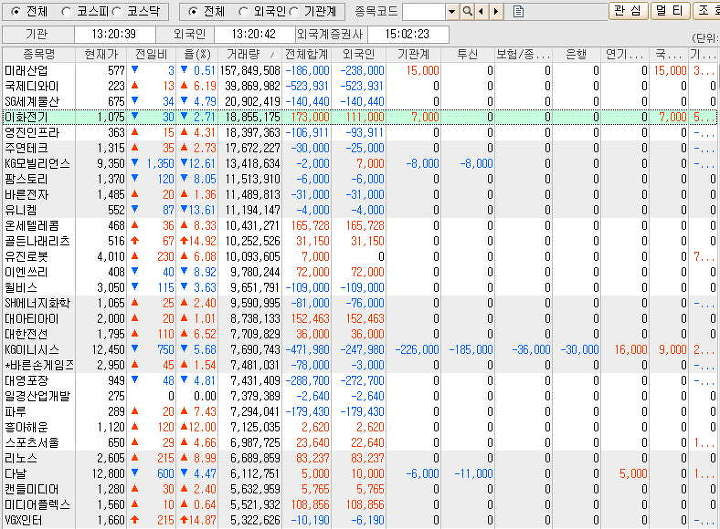Select the KG모빌리언스 stock row
The width and height of the screenshot is (720, 529).
pyautogui.click(x=360, y=163)
